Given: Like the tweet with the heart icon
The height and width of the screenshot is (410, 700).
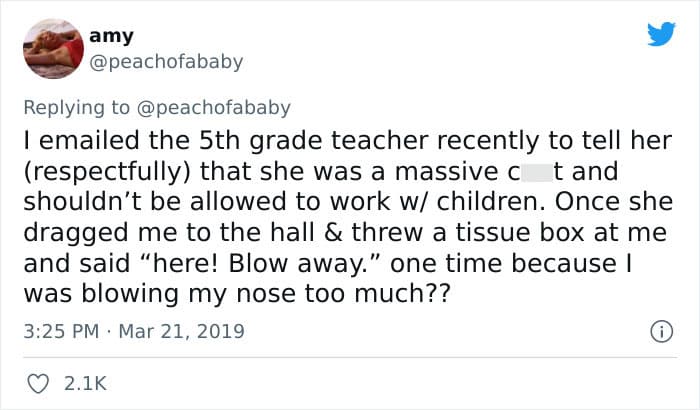Looking at the screenshot, I should click(38, 384).
